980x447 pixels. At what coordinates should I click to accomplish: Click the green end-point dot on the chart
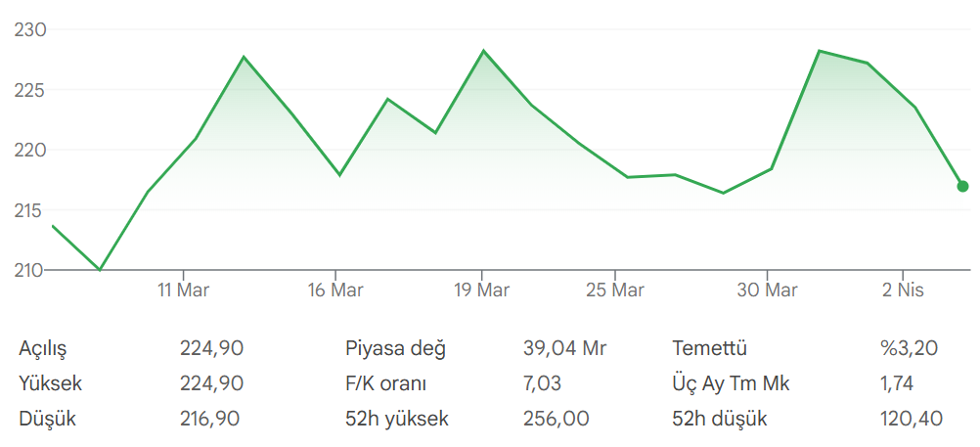[x=962, y=186]
